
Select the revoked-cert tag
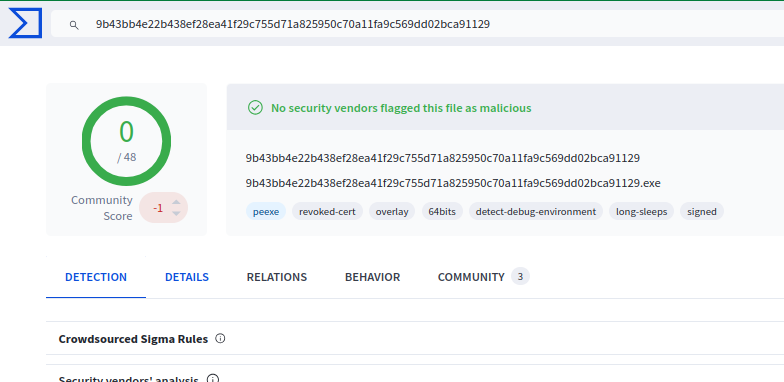328,212
